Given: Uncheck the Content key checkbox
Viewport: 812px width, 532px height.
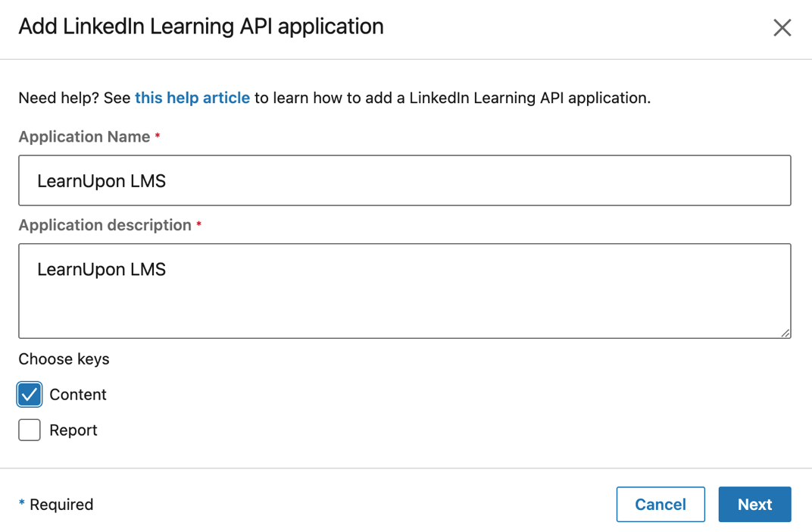Looking at the screenshot, I should (x=30, y=394).
